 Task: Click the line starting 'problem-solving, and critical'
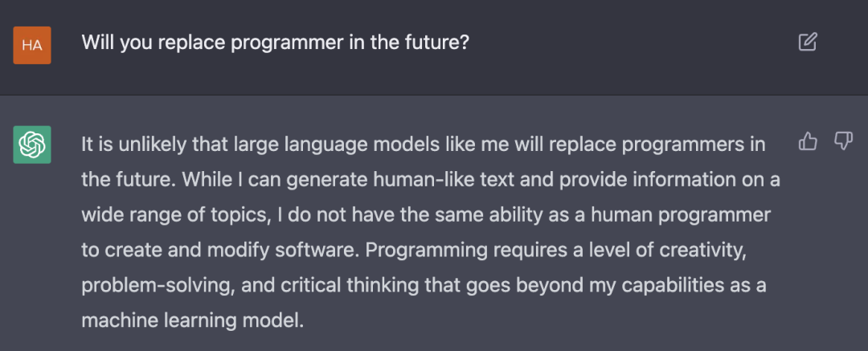pos(424,286)
